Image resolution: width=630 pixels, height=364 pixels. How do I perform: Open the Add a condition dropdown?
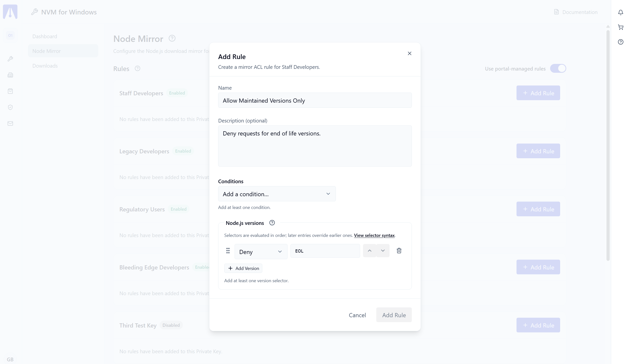(x=277, y=194)
